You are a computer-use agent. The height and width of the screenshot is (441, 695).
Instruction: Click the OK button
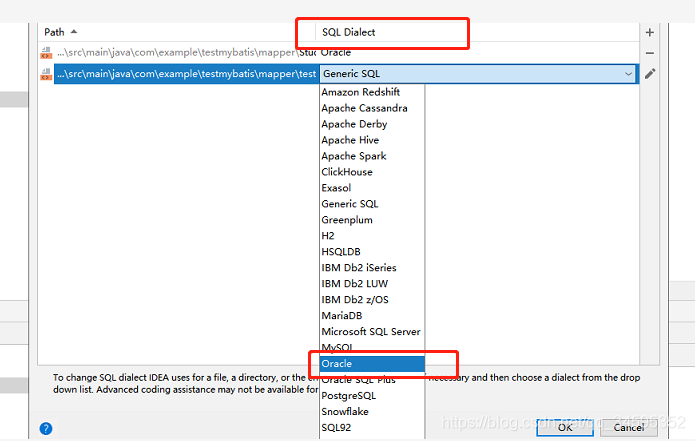[x=565, y=427]
